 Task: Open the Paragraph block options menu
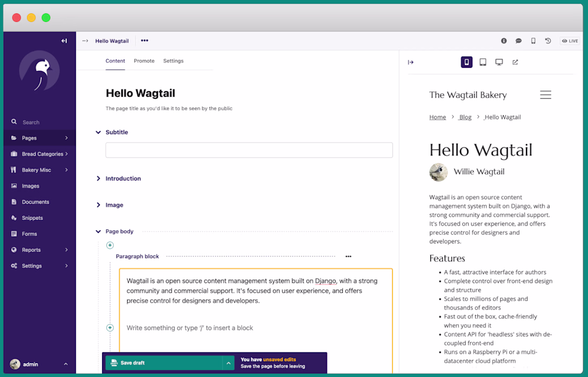[349, 256]
